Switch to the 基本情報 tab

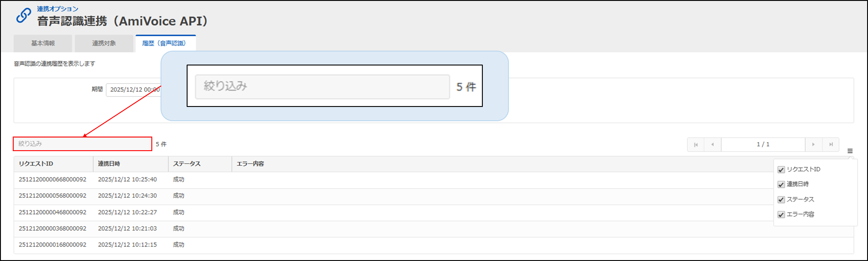coord(43,43)
